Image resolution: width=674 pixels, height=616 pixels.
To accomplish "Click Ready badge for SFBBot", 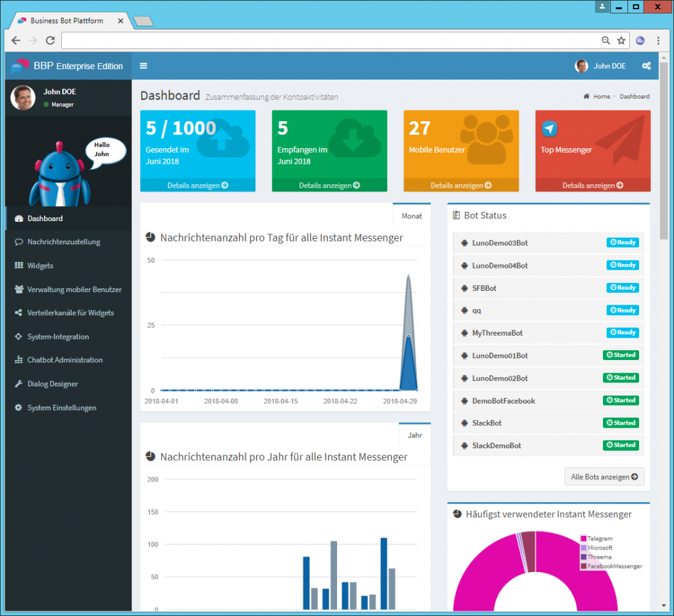I will (623, 288).
